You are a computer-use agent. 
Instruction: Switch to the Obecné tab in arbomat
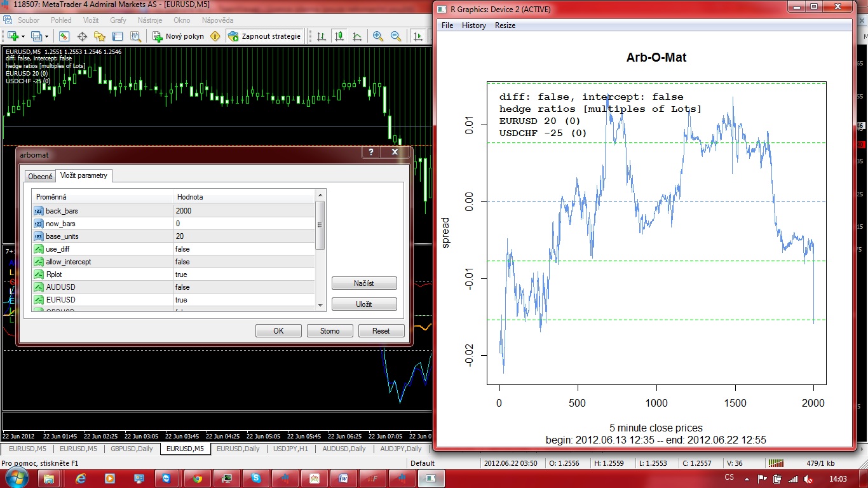pos(40,177)
